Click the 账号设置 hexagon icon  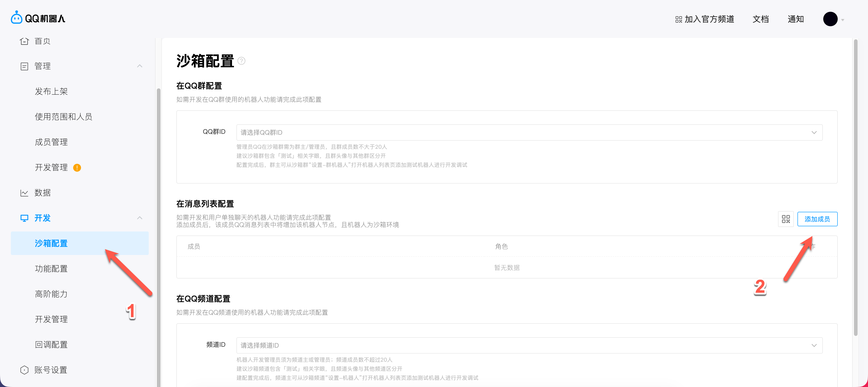tap(24, 370)
